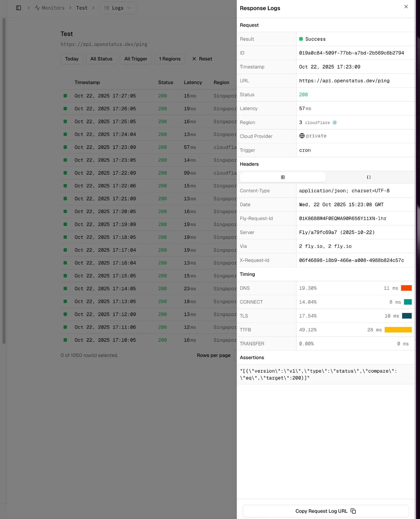Click the copy icon on Copy Request Log URL

pyautogui.click(x=353, y=511)
